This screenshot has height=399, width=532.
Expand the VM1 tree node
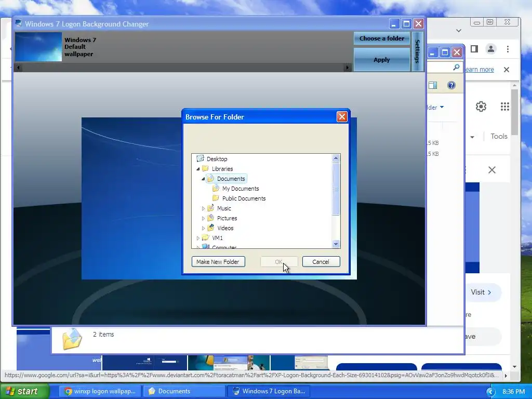[198, 238]
